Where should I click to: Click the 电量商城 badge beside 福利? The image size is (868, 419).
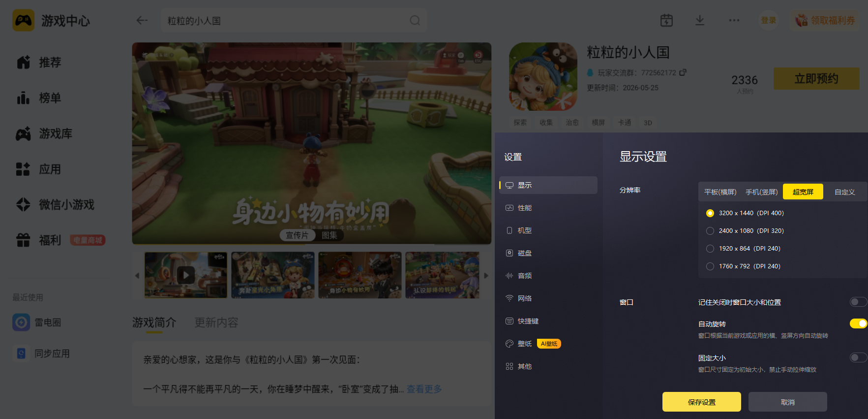coord(88,240)
